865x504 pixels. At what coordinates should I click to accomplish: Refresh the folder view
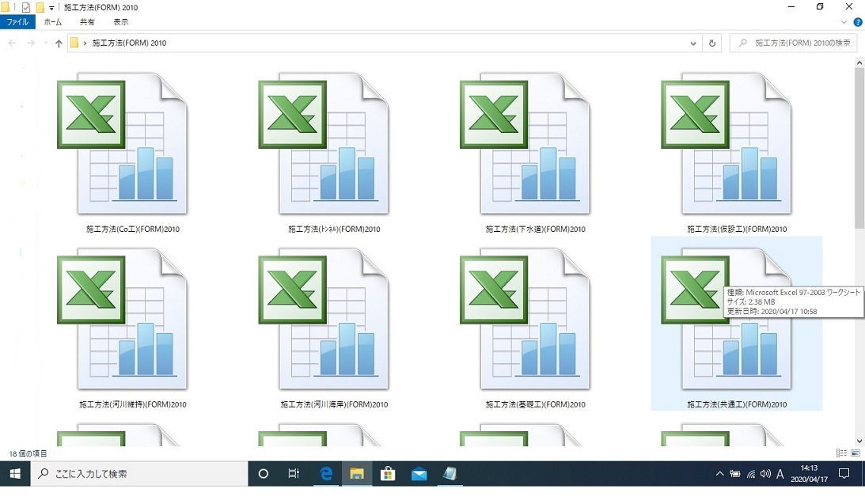[712, 43]
